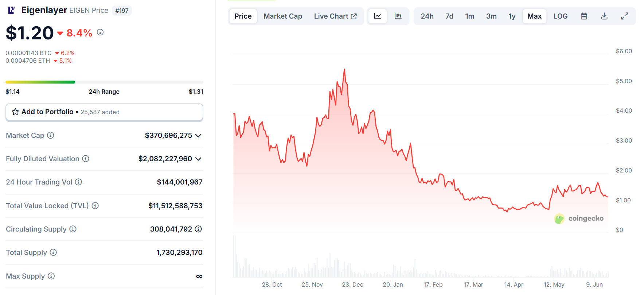This screenshot has height=295, width=644.
Task: Open info icon beside 308,041,792 value
Action: click(198, 229)
